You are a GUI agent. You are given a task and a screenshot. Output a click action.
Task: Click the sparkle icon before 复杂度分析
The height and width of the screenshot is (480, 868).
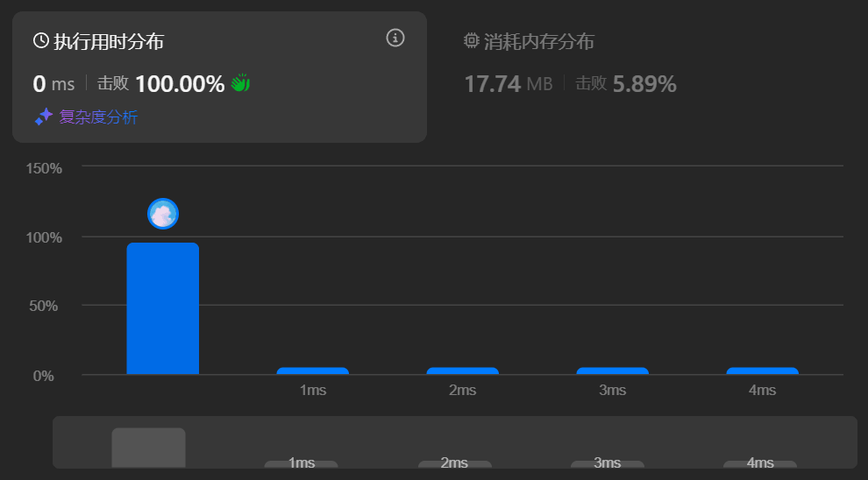44,116
